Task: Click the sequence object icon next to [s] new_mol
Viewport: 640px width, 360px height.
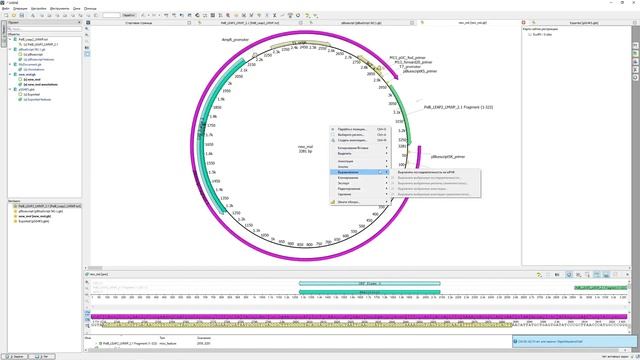Action: [x=20, y=80]
